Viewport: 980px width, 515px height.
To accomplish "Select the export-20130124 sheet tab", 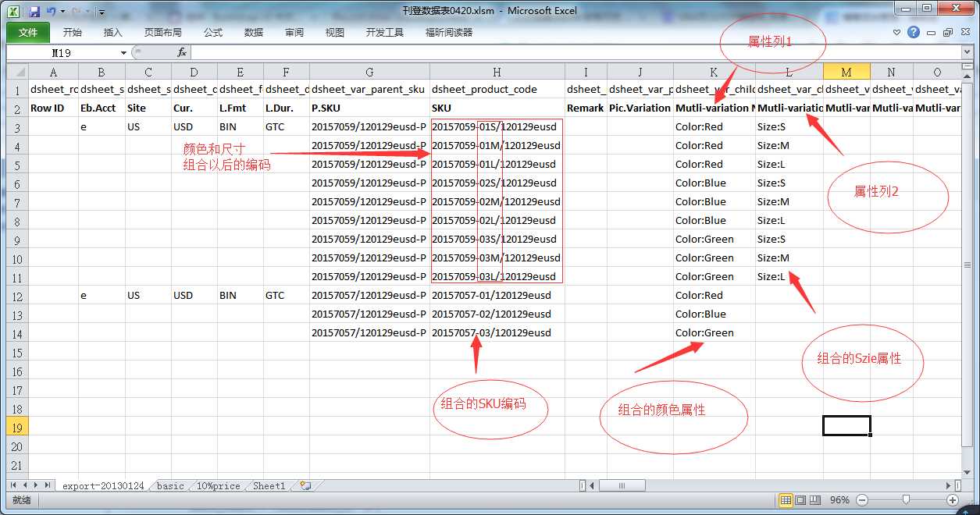I will (104, 485).
